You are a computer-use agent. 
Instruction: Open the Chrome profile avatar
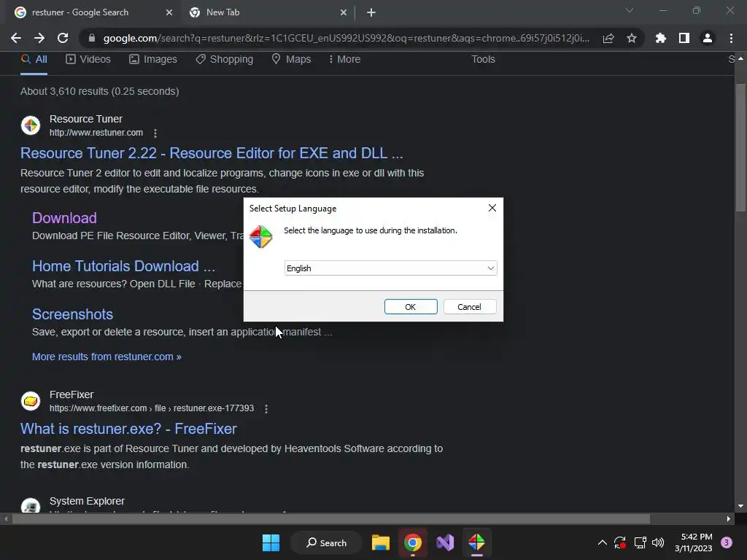tap(708, 38)
